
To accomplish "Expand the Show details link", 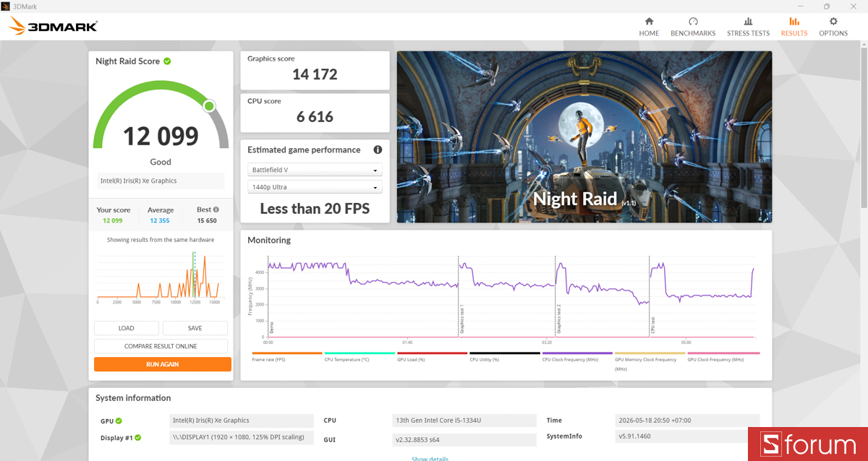I will pyautogui.click(x=430, y=458).
